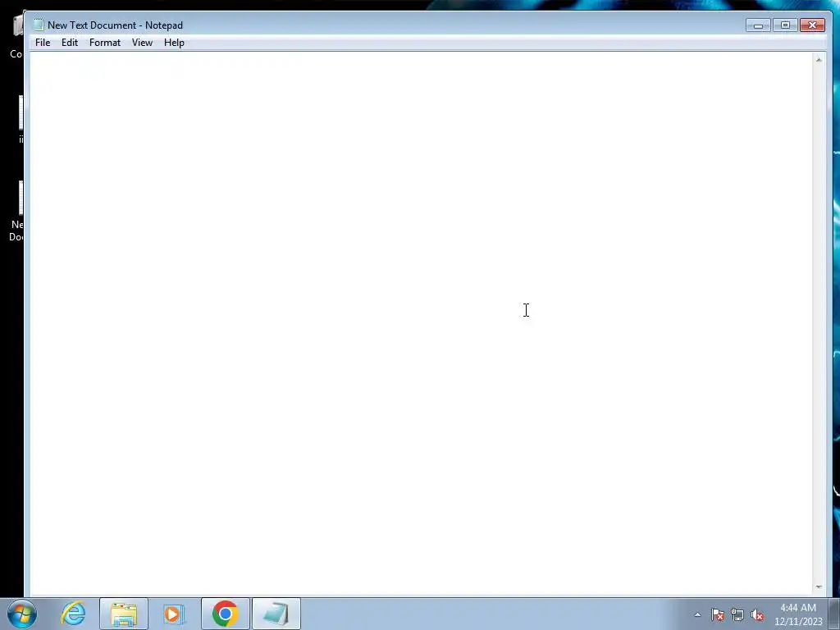This screenshot has width=840, height=630.
Task: Click the scrollbar's down arrow
Action: pyautogui.click(x=819, y=587)
